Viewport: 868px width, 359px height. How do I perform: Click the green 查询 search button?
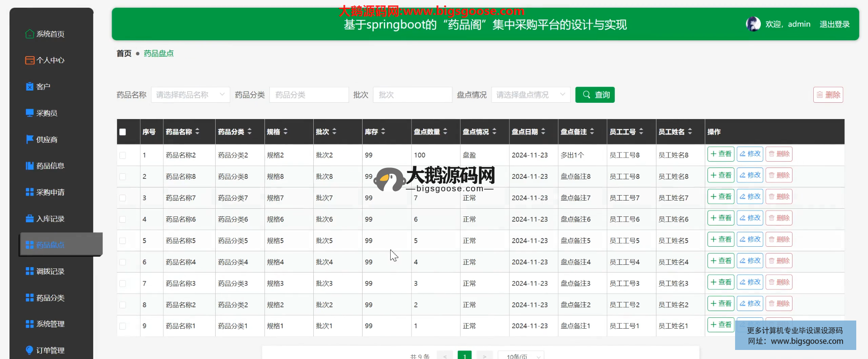[594, 95]
